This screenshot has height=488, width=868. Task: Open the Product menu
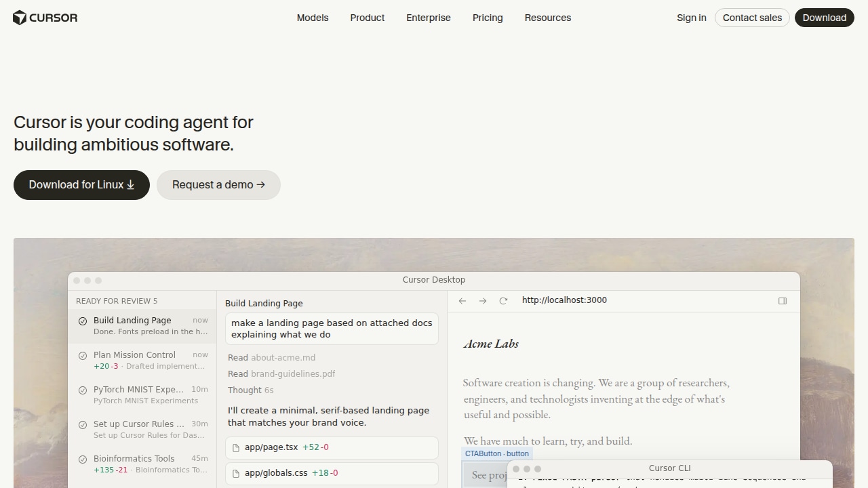click(x=368, y=18)
